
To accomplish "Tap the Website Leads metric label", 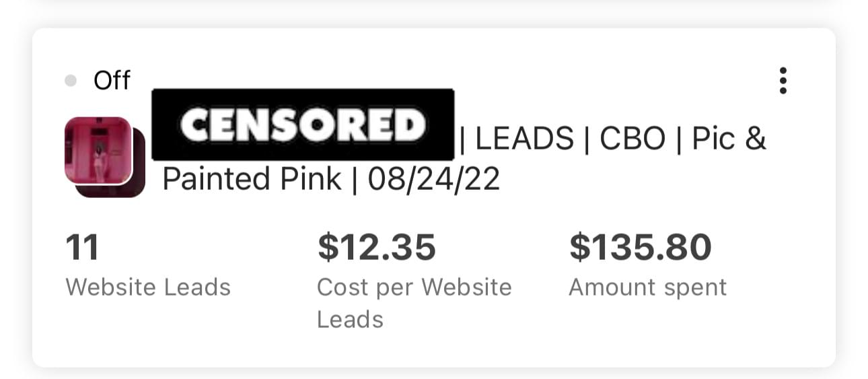I will [x=148, y=287].
